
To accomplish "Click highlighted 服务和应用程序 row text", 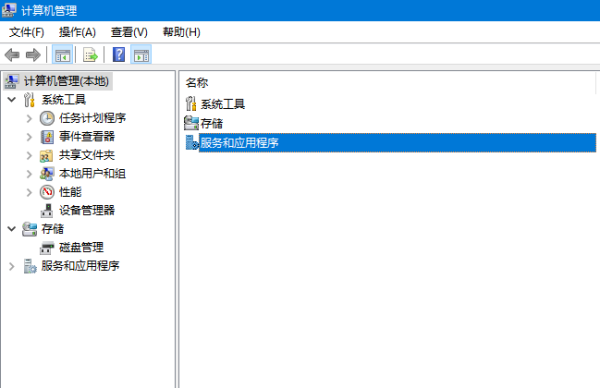I will (x=240, y=143).
